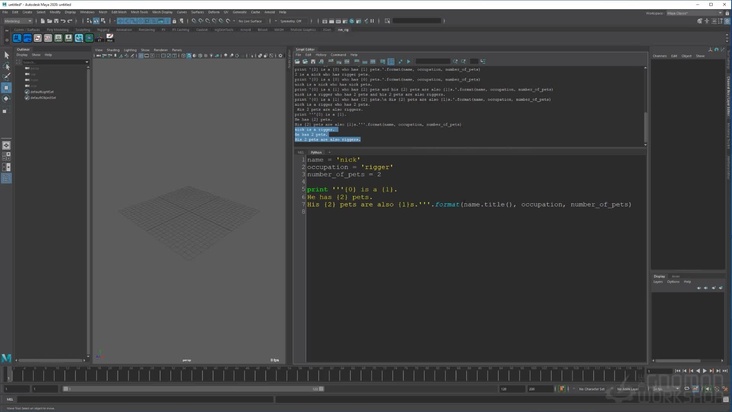This screenshot has width=732, height=412.
Task: Open the Mesh Tools menu
Action: click(x=139, y=12)
